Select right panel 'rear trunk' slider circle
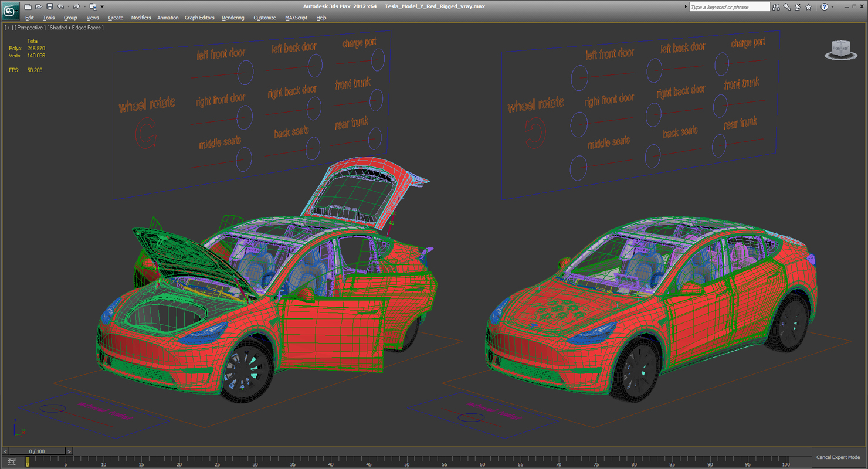This screenshot has width=868, height=469. tap(719, 146)
